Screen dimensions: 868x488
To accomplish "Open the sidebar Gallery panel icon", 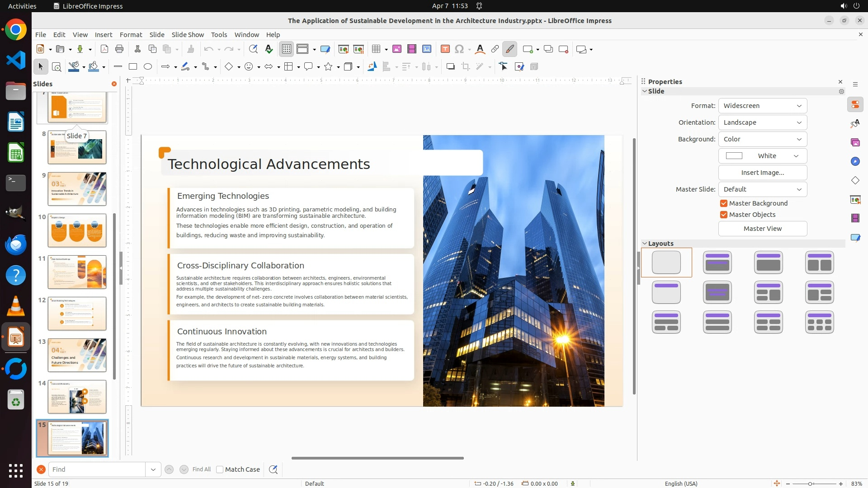I will (855, 142).
